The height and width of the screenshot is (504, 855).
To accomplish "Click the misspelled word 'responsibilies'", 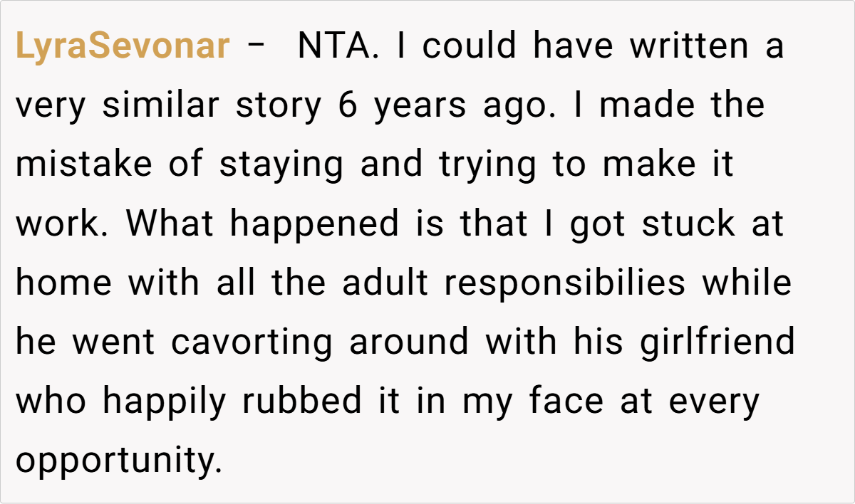I will coord(564,283).
